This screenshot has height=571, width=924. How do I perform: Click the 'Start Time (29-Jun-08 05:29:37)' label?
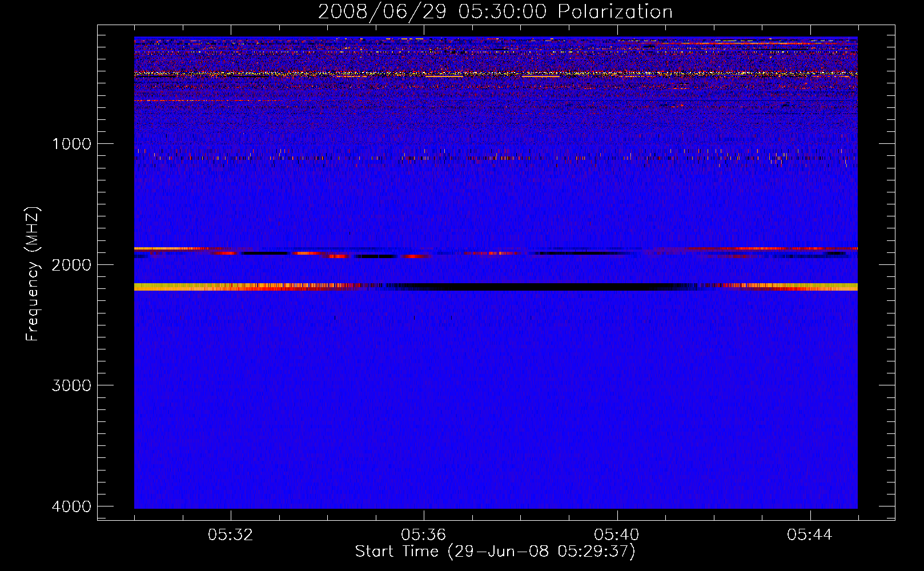(495, 552)
